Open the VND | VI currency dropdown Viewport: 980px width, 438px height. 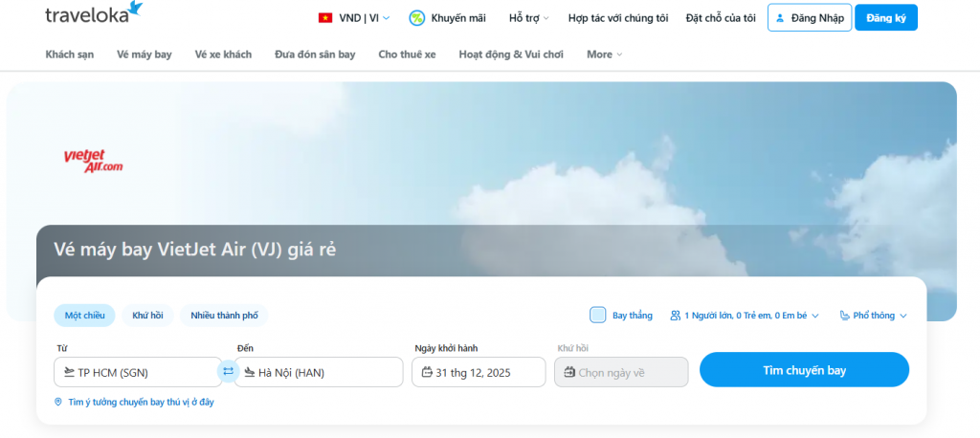click(354, 18)
